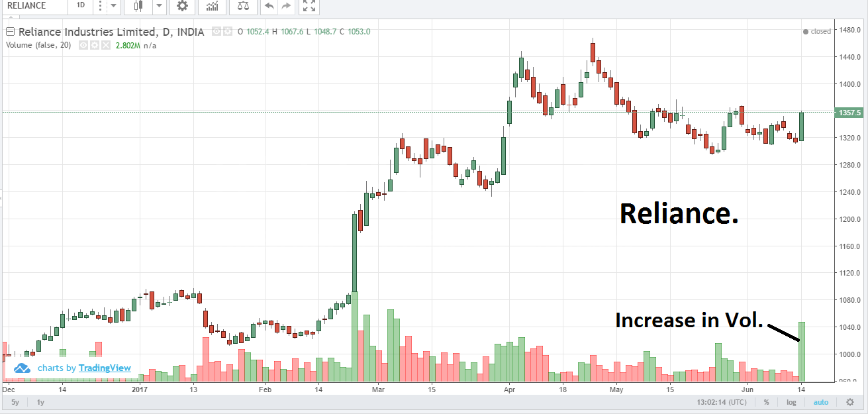
Task: Toggle percentage scale
Action: [766, 402]
